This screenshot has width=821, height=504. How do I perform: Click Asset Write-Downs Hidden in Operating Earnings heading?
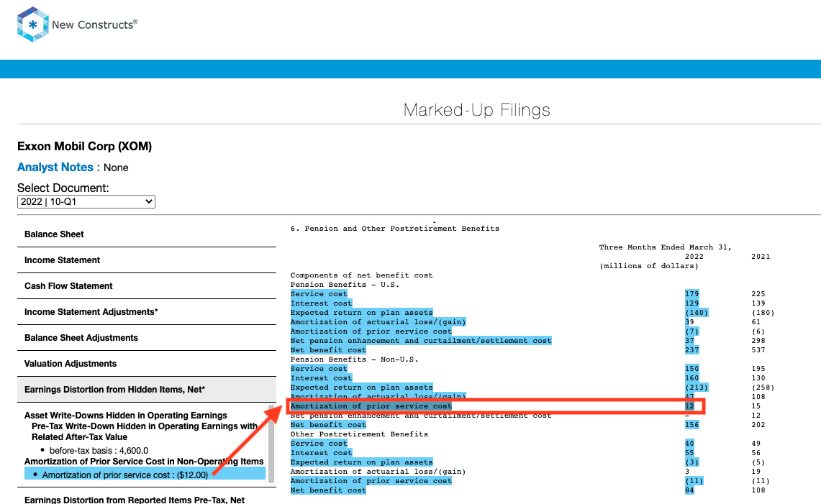coord(126,416)
